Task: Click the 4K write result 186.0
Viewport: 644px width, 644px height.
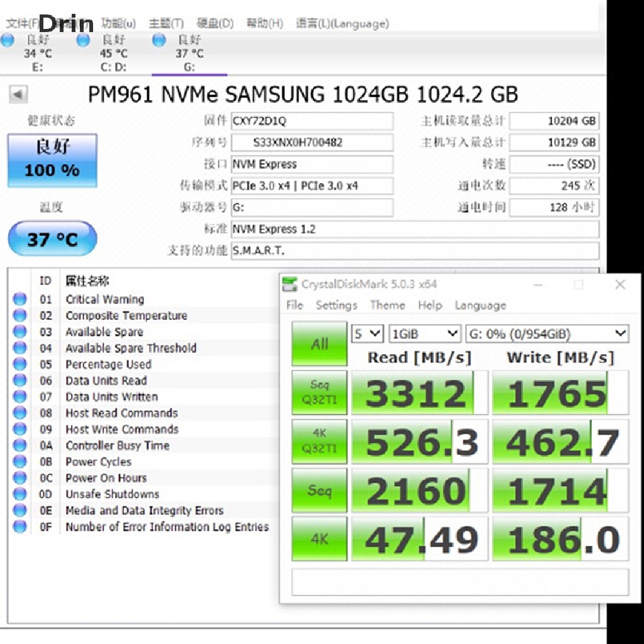Action: [x=560, y=539]
